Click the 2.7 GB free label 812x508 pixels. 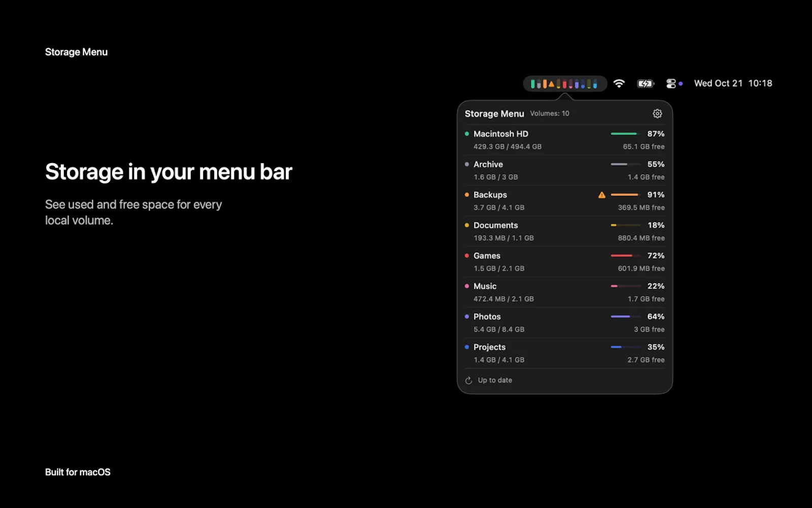point(646,360)
